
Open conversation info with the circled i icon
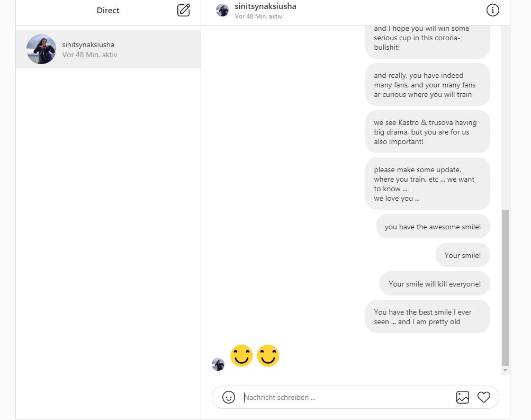coord(492,10)
